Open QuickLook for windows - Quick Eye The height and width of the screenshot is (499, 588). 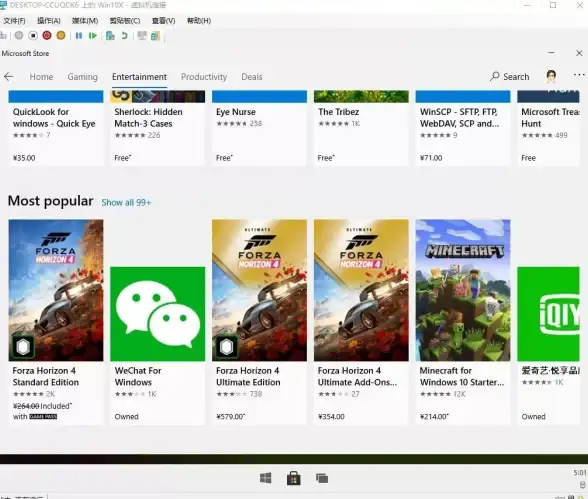54,118
